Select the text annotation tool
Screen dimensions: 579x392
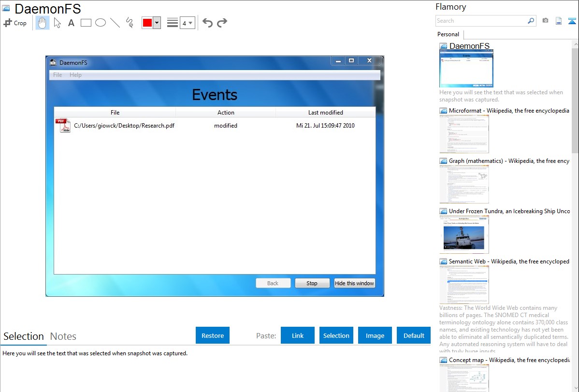[x=71, y=23]
